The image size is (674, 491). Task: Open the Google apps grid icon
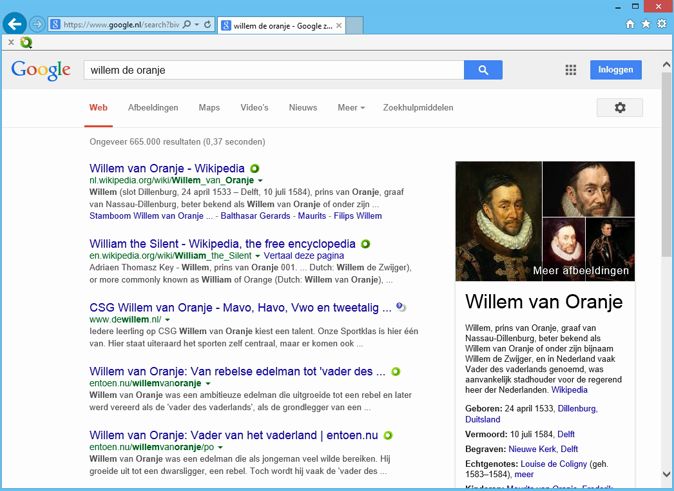click(x=570, y=70)
